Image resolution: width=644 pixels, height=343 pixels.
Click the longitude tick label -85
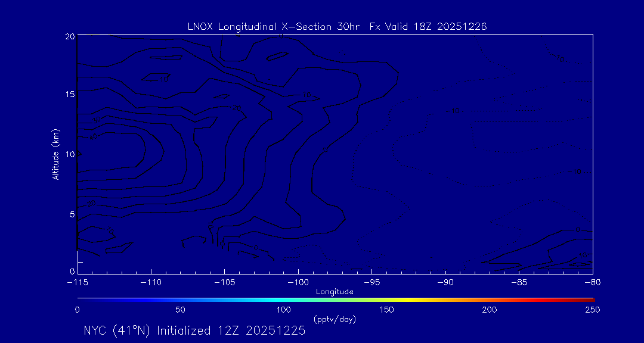[x=519, y=283]
